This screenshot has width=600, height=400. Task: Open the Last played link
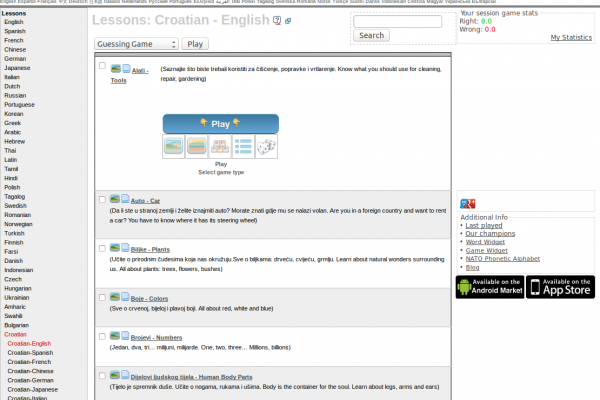484,225
